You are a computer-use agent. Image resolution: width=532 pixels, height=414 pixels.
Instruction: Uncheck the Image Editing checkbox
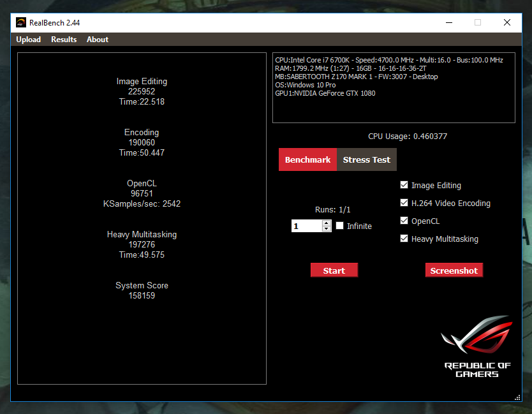click(404, 185)
